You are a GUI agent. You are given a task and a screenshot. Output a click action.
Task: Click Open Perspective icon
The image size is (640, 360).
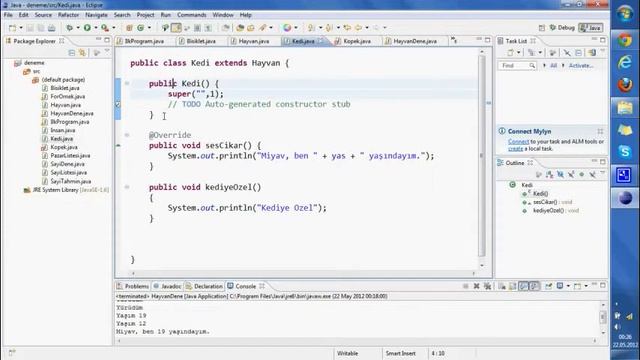click(542, 28)
